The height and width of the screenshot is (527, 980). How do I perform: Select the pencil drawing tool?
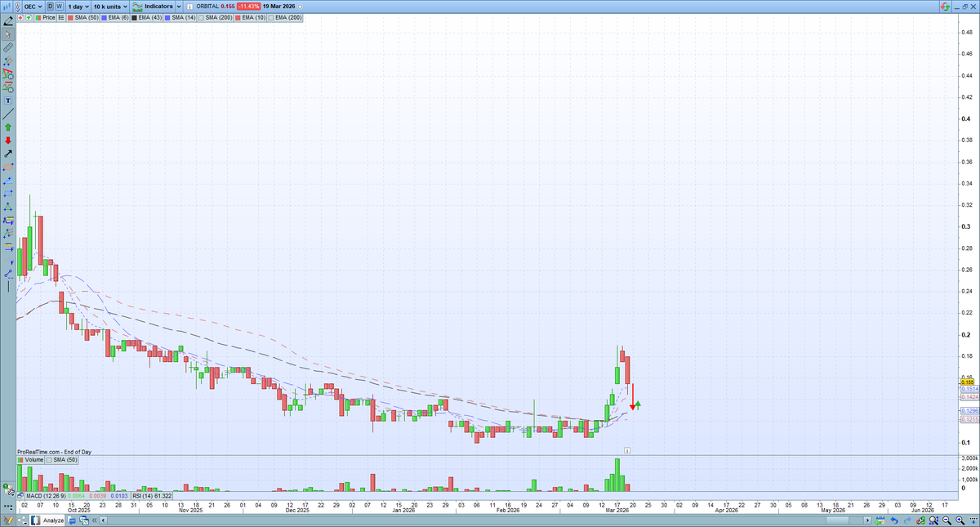pyautogui.click(x=8, y=20)
